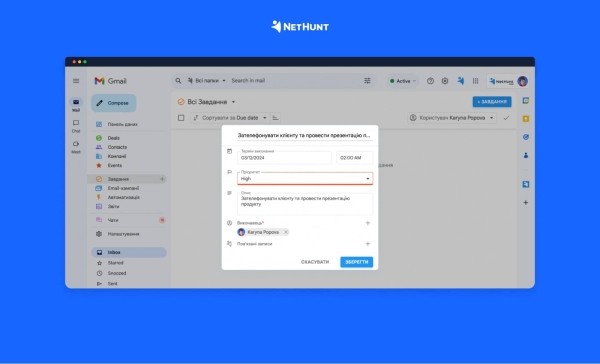Open the user account avatar
The width and height of the screenshot is (600, 364).
pyautogui.click(x=523, y=81)
